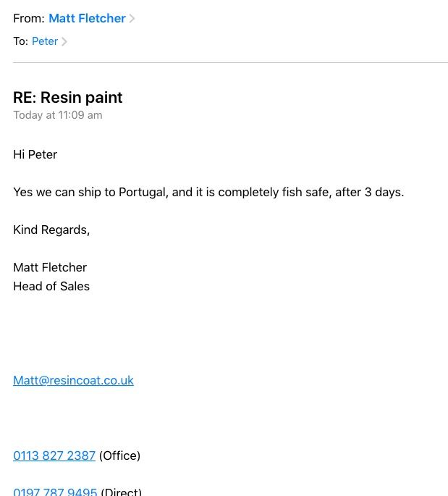This screenshot has width=448, height=496.
Task: Expand sender details chevron beside Matt Fletcher
Action: point(132,18)
